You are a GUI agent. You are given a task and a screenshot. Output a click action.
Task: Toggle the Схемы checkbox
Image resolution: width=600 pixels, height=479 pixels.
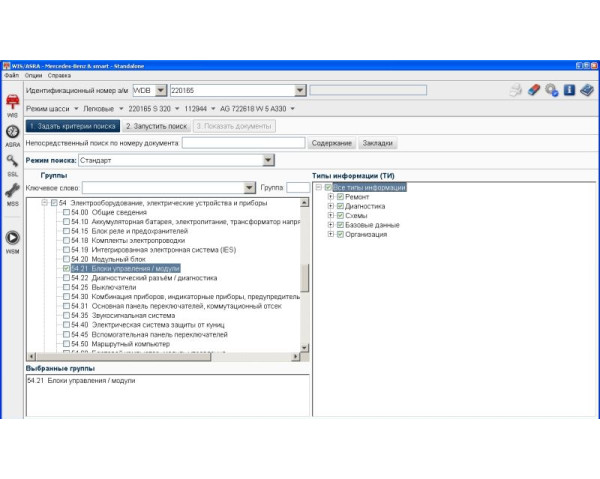pyautogui.click(x=341, y=216)
